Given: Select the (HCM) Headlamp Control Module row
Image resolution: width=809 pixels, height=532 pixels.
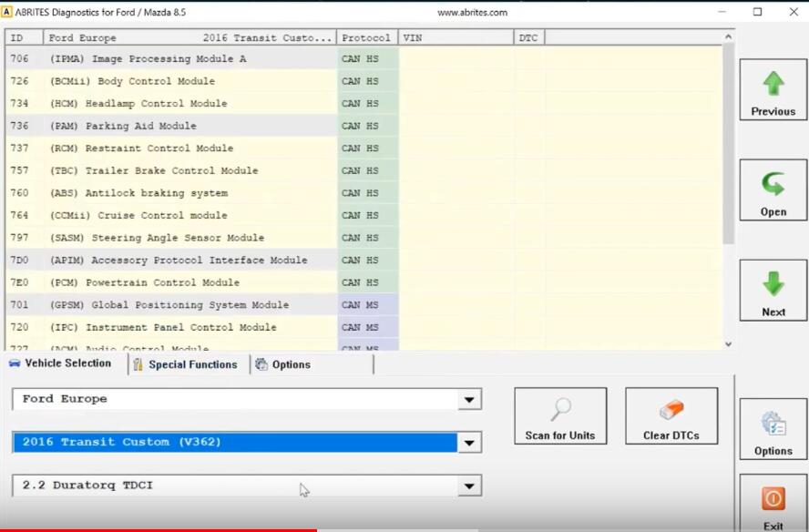Looking at the screenshot, I should 364,103.
